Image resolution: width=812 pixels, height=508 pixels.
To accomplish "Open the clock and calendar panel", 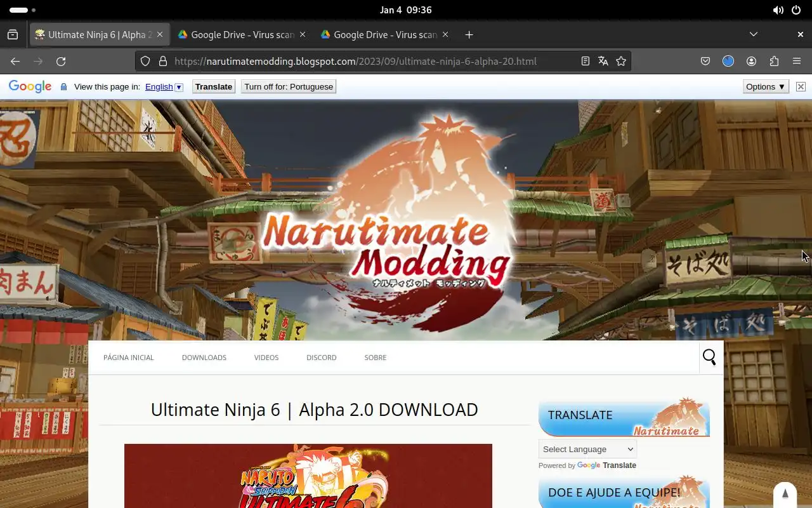I will tap(406, 10).
